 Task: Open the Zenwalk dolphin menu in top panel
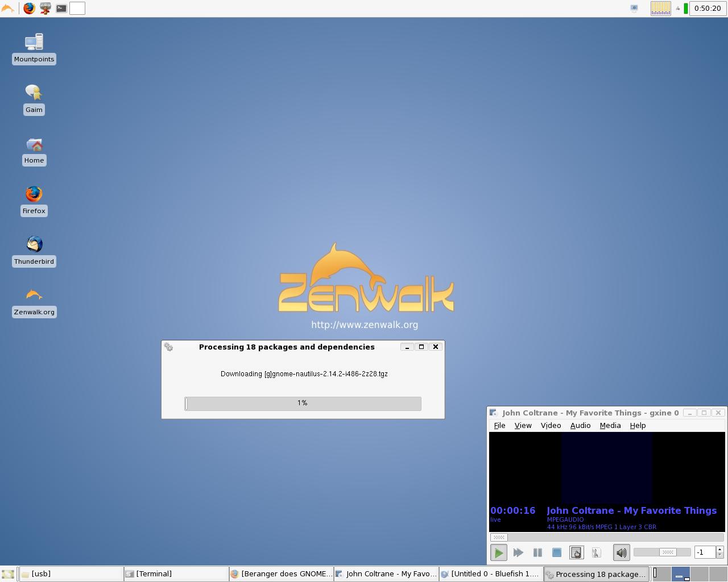pos(8,8)
